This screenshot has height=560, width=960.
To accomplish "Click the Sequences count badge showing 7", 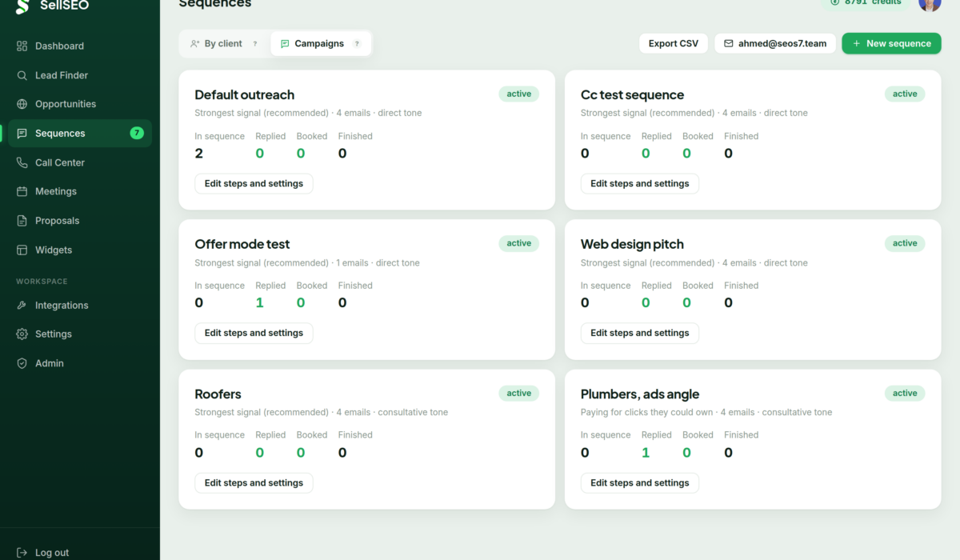I will (137, 133).
